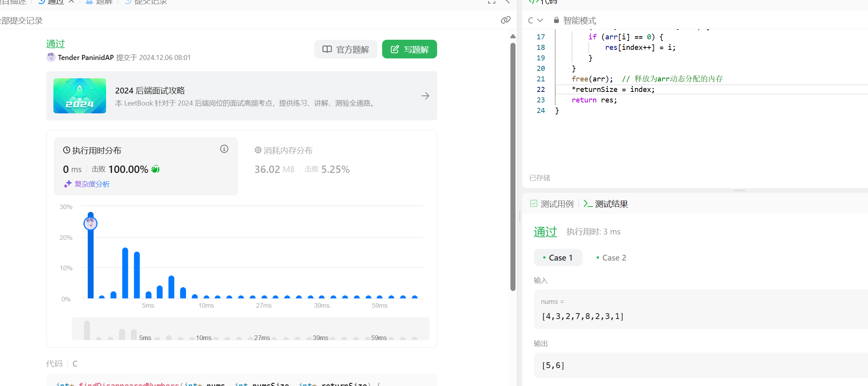Viewport: 868px width, 386px height.
Task: Click the Tender PaninidAP user avatar
Action: (x=51, y=57)
